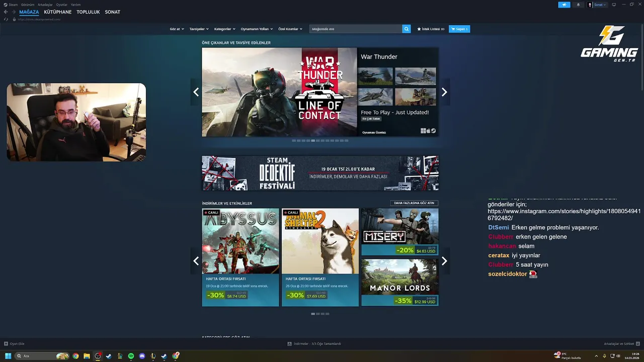This screenshot has height=362, width=644.
Task: Click Abyssus $8.74 USD price
Action: [236, 296]
